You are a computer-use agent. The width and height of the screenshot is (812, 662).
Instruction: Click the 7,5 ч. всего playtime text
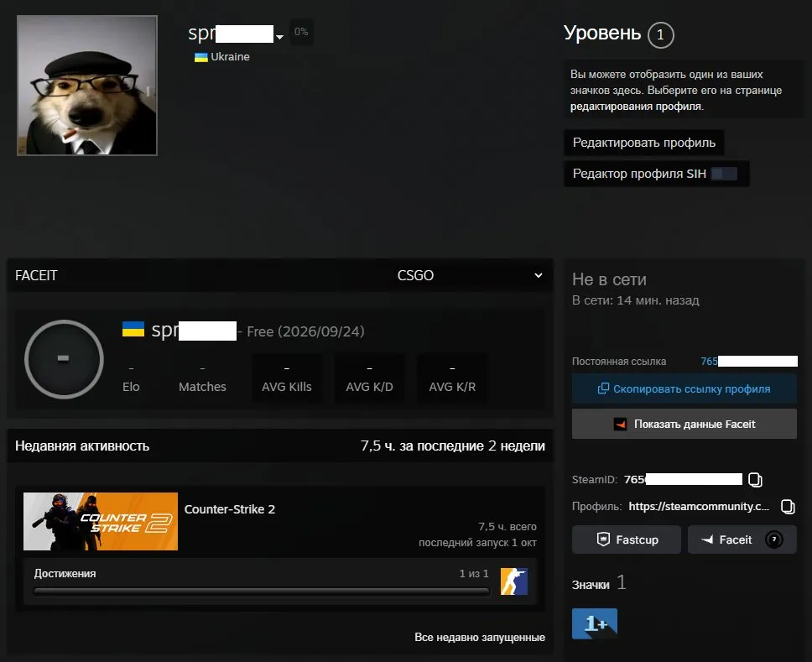pos(507,526)
